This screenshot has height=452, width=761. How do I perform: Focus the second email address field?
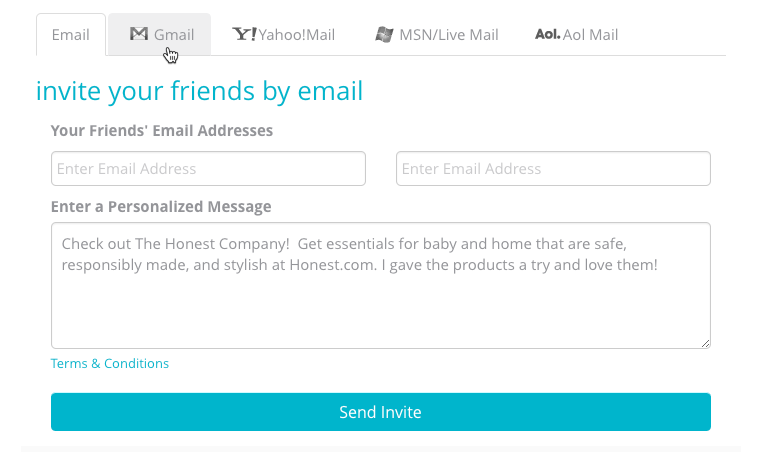[553, 168]
